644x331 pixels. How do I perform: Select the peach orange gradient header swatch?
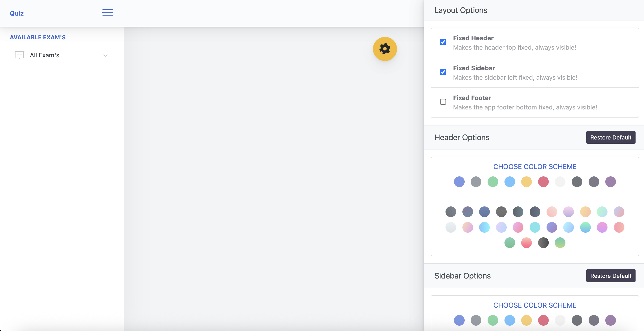(585, 212)
